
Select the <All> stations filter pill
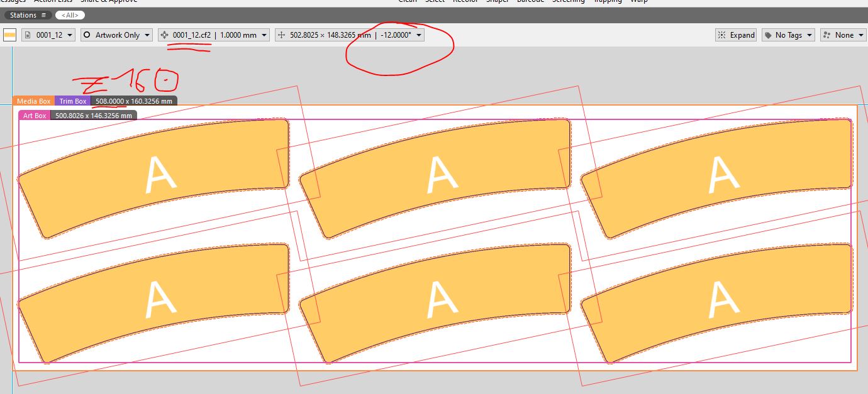tap(70, 15)
